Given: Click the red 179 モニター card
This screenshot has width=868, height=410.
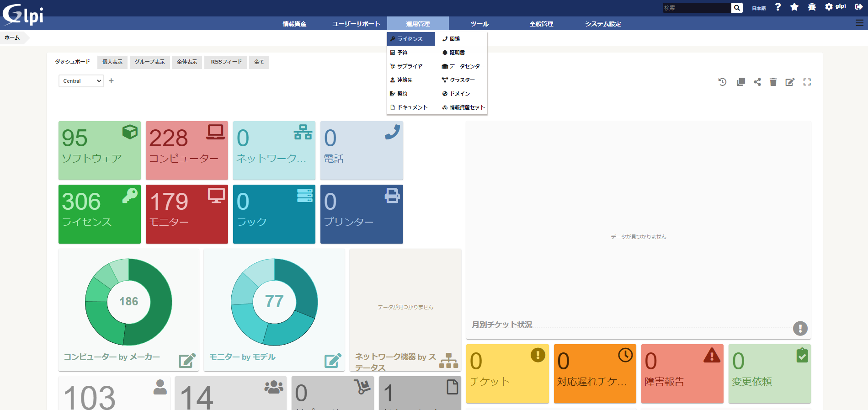Looking at the screenshot, I should [186, 214].
